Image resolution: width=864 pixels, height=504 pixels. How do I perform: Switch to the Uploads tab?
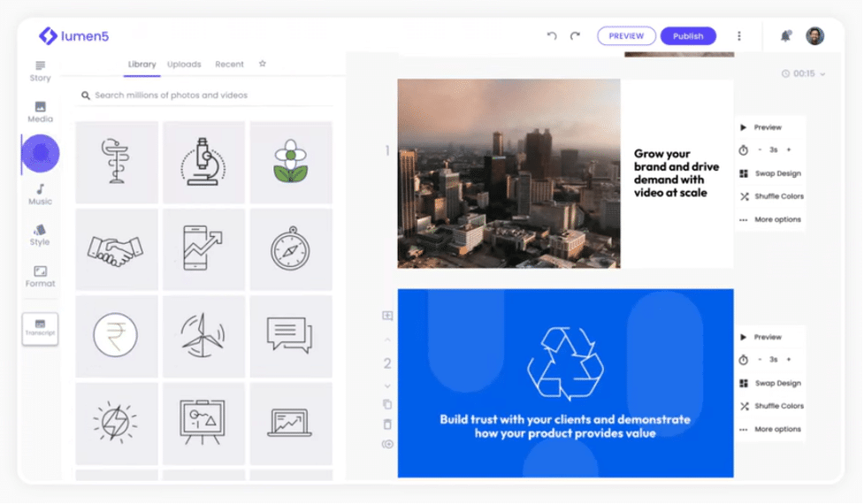click(184, 65)
